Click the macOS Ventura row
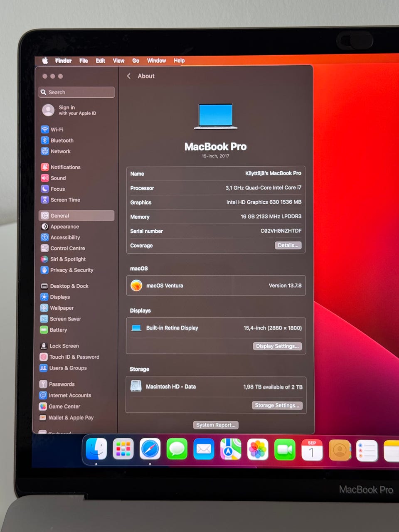The image size is (399, 532). tap(216, 286)
